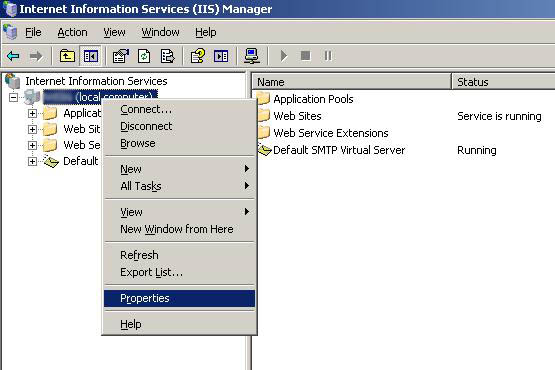Click the MMC icon beside File menu

tap(10, 32)
